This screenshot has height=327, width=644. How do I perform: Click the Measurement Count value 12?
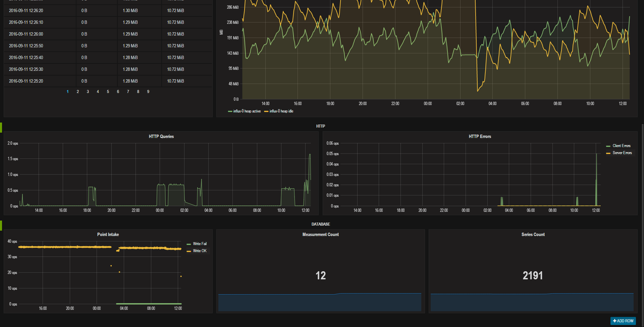pyautogui.click(x=321, y=276)
